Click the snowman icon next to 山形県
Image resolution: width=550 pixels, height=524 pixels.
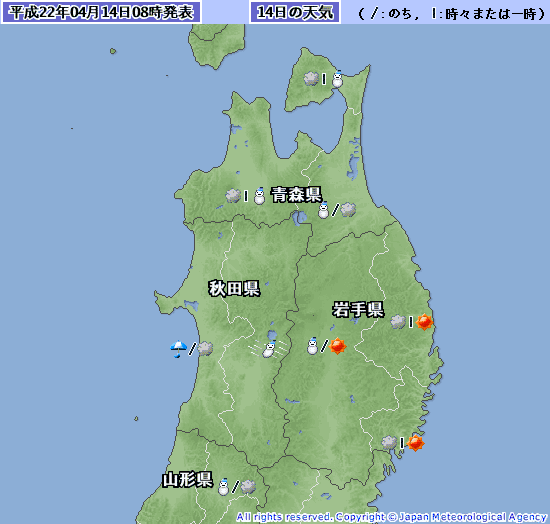[223, 486]
